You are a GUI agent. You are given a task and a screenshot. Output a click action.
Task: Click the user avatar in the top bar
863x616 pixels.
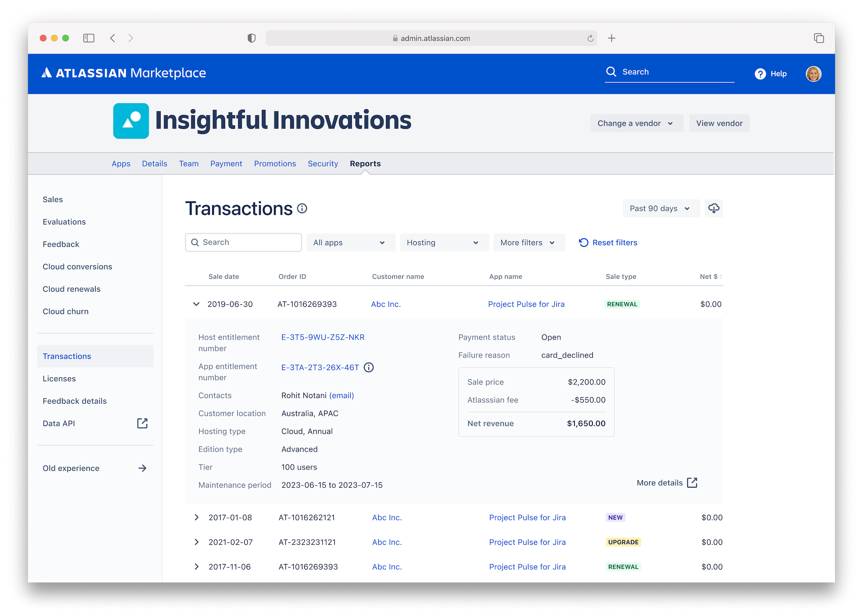[x=813, y=74]
